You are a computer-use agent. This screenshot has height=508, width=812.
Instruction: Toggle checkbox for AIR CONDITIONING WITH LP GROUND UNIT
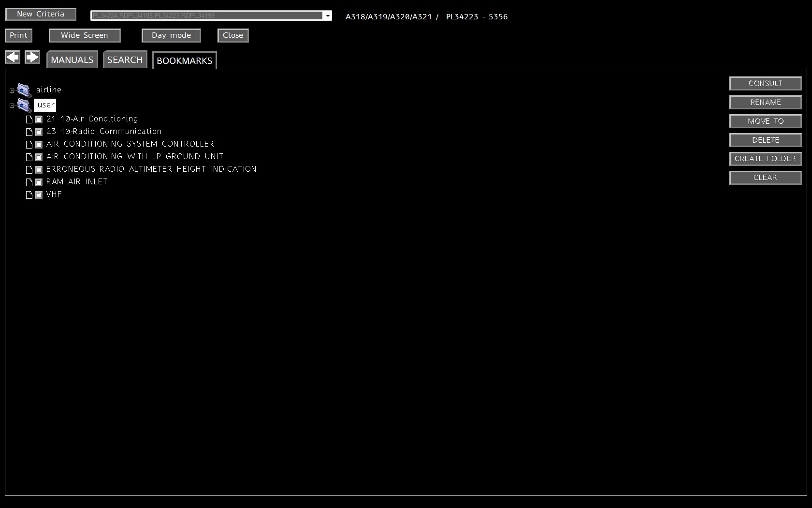pyautogui.click(x=39, y=157)
